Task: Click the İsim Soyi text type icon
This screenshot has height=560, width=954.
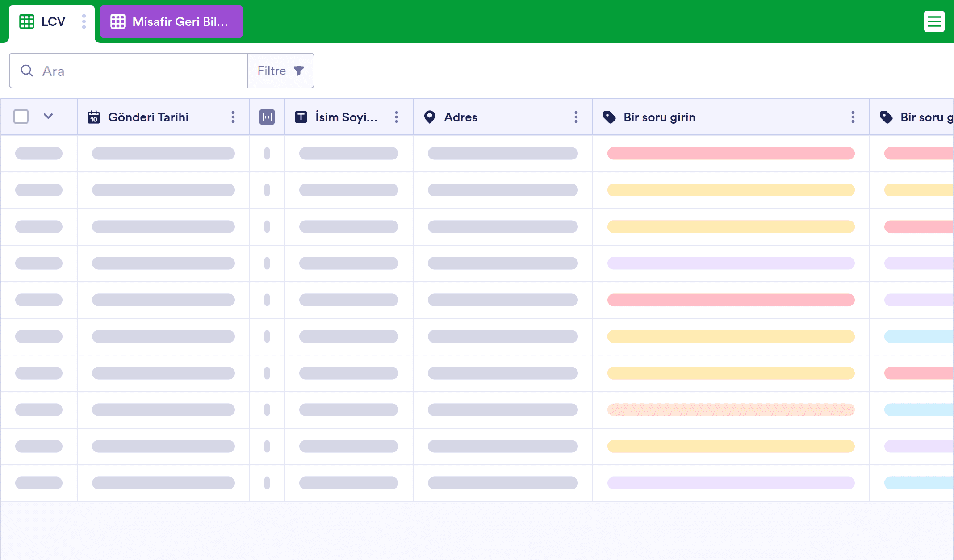Action: (301, 117)
